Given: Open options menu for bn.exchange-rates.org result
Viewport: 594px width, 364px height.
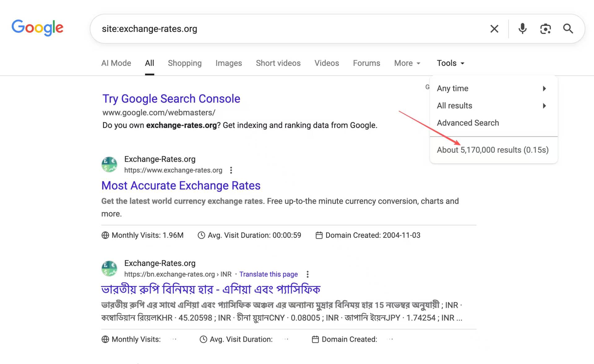Looking at the screenshot, I should (x=308, y=274).
